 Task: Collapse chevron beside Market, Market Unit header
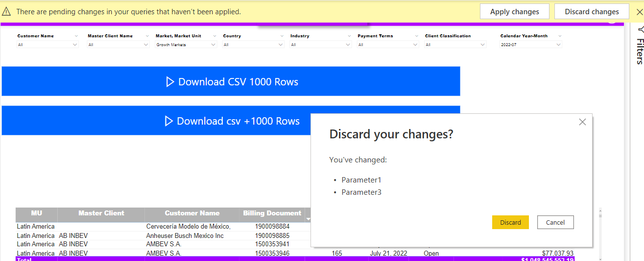(x=214, y=36)
